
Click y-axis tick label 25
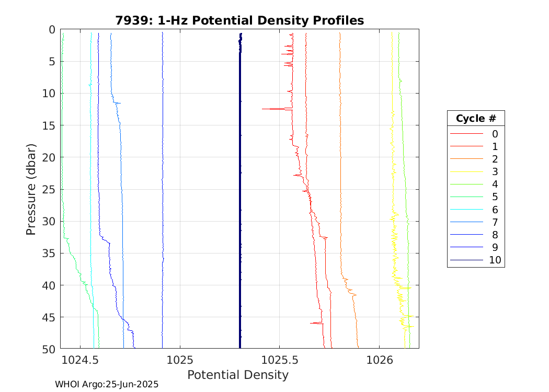click(x=49, y=189)
